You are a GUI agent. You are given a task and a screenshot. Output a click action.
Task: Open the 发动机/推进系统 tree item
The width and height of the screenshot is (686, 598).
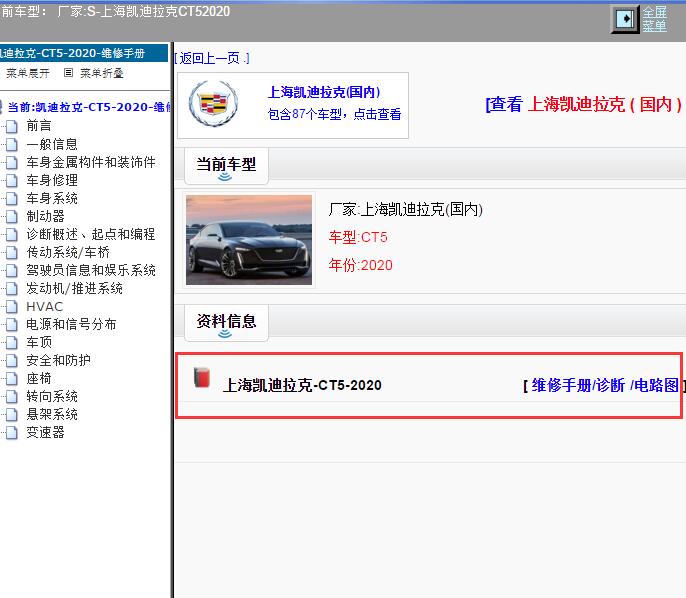pos(75,288)
